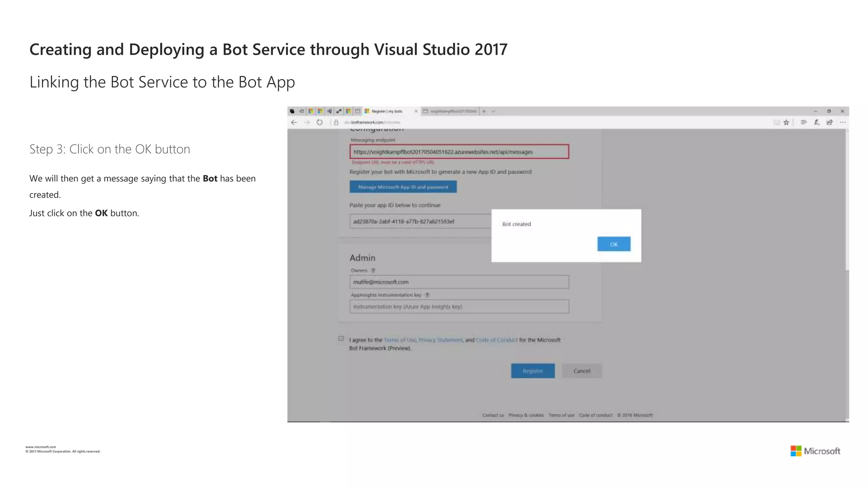Click the web notes pen icon
The image size is (868, 488).
[x=817, y=122]
